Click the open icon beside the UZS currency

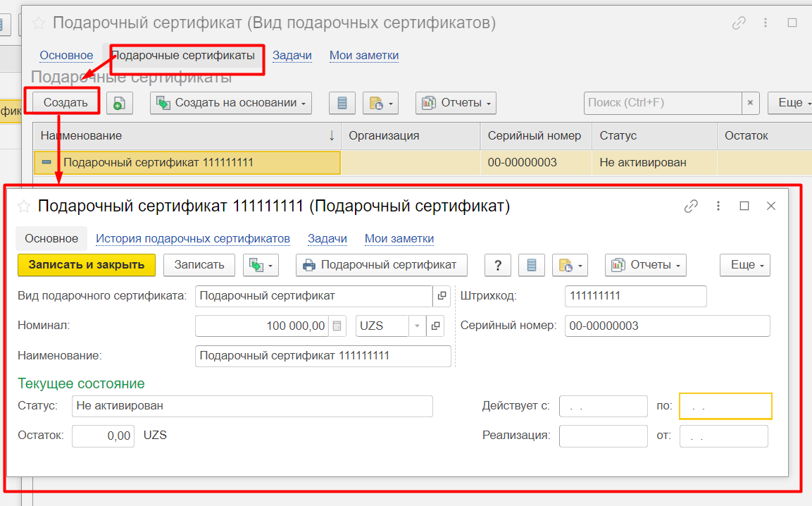(436, 326)
